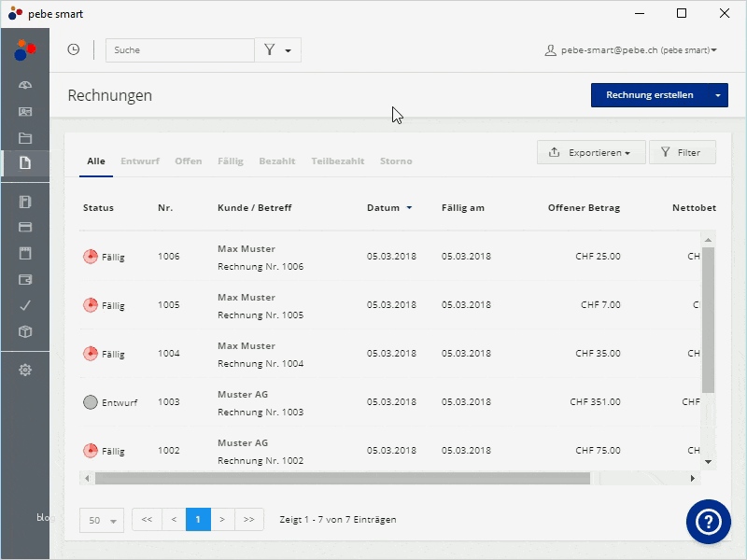The width and height of the screenshot is (747, 560).
Task: Expand the Rechnung erstellen dropdown arrow
Action: pyautogui.click(x=717, y=95)
